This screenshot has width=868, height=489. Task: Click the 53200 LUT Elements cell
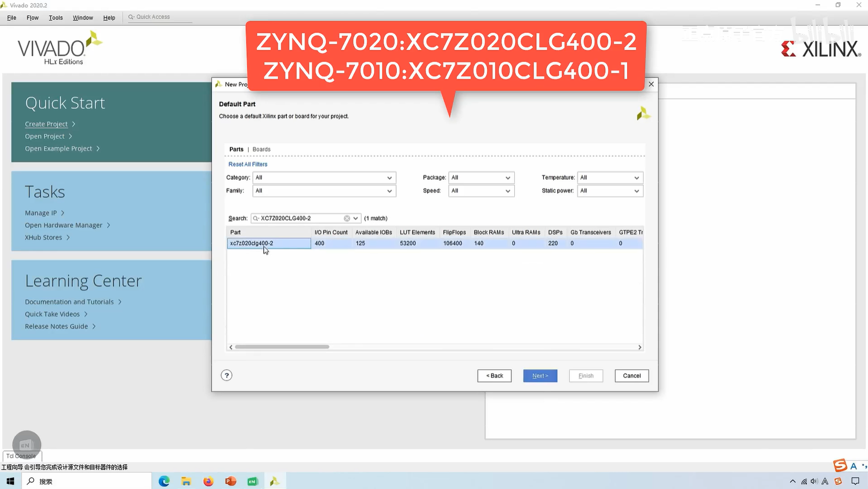point(418,243)
